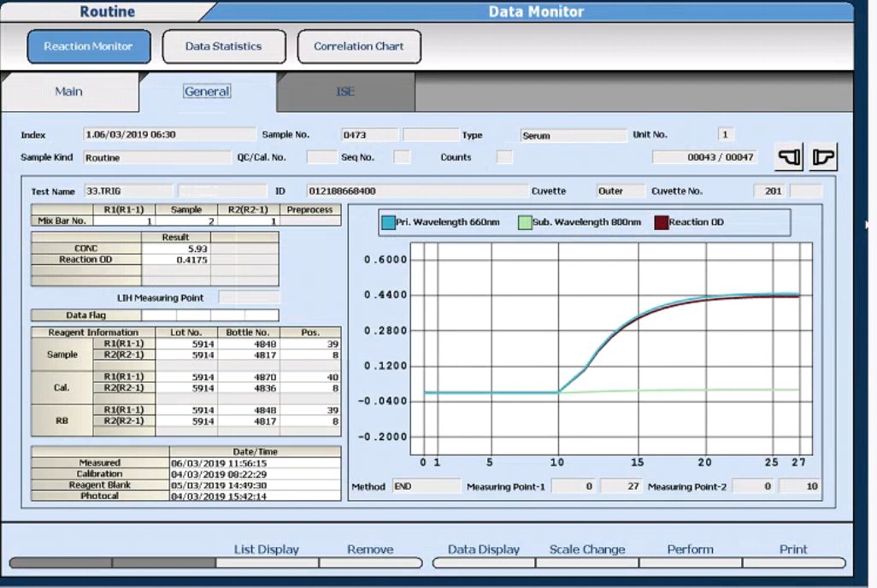Click the Test Name field 33.TRIG
Image resolution: width=877 pixels, height=588 pixels.
click(128, 191)
